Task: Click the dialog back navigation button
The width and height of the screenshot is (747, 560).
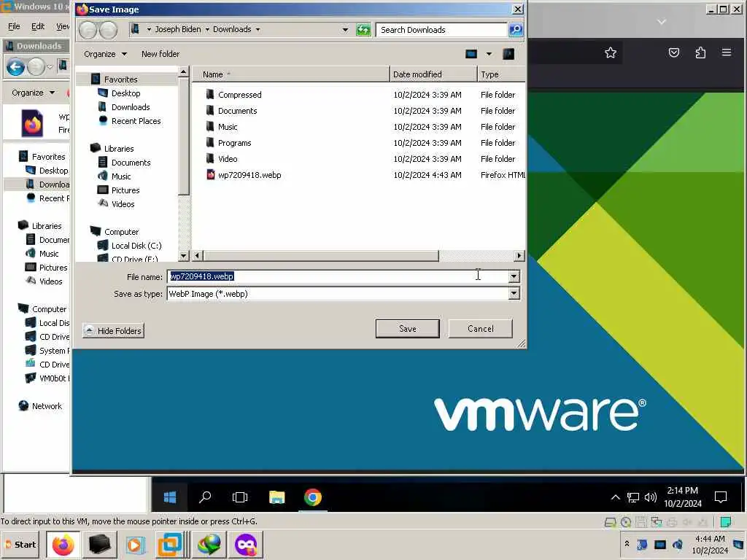Action: tap(88, 29)
